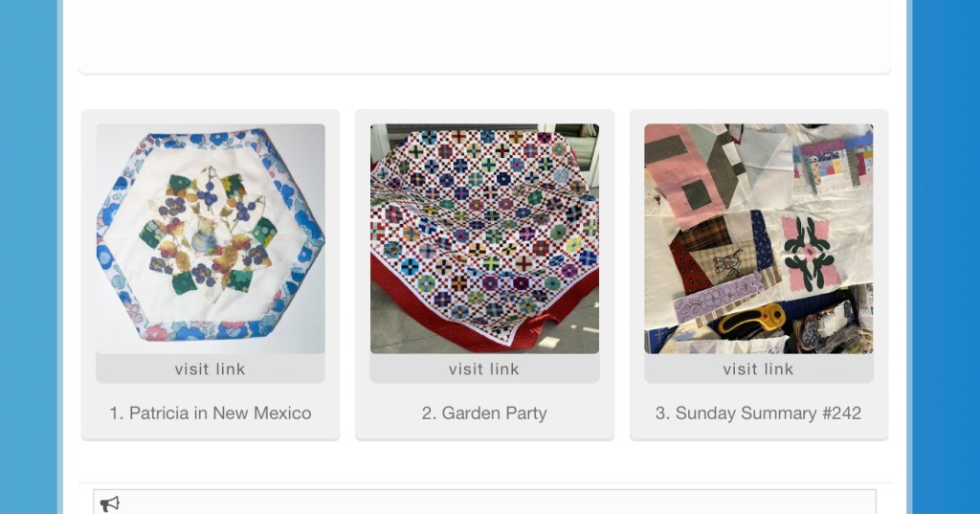Click the yellow rotary cutter in Sunday Summary photo
The image size is (980, 514).
(751, 320)
